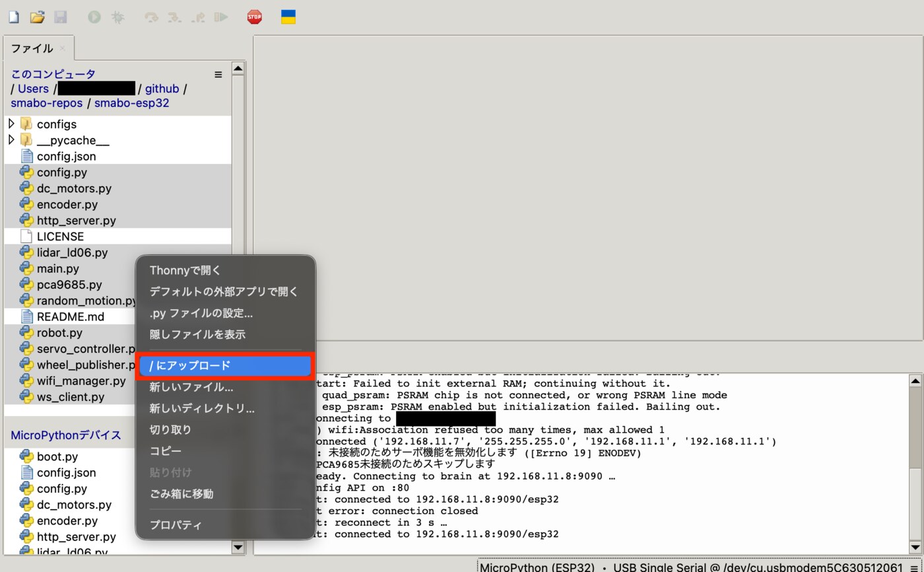Click the Step over toolbar icon
This screenshot has width=924, height=572.
[x=152, y=17]
